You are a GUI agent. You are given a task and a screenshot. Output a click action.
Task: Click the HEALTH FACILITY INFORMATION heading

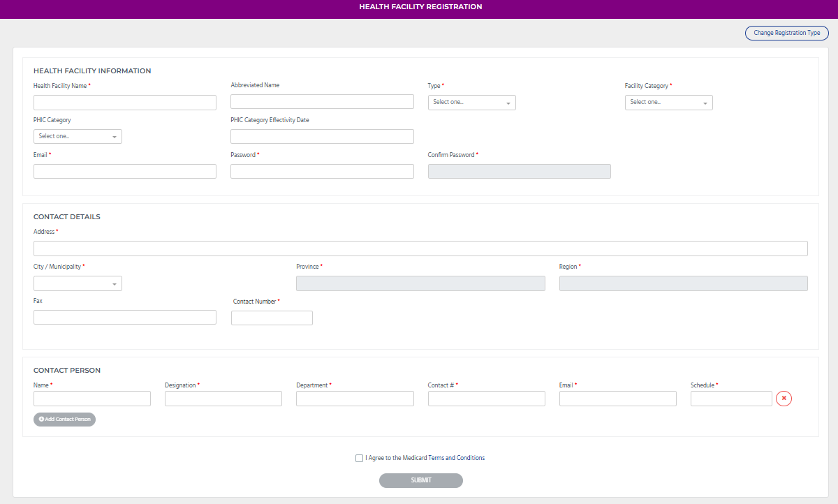coord(92,71)
